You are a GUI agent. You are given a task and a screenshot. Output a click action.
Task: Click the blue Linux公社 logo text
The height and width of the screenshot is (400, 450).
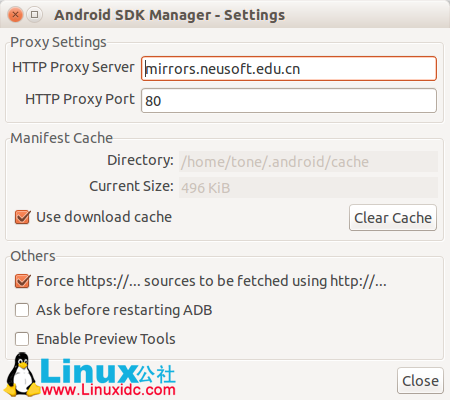coord(108,371)
